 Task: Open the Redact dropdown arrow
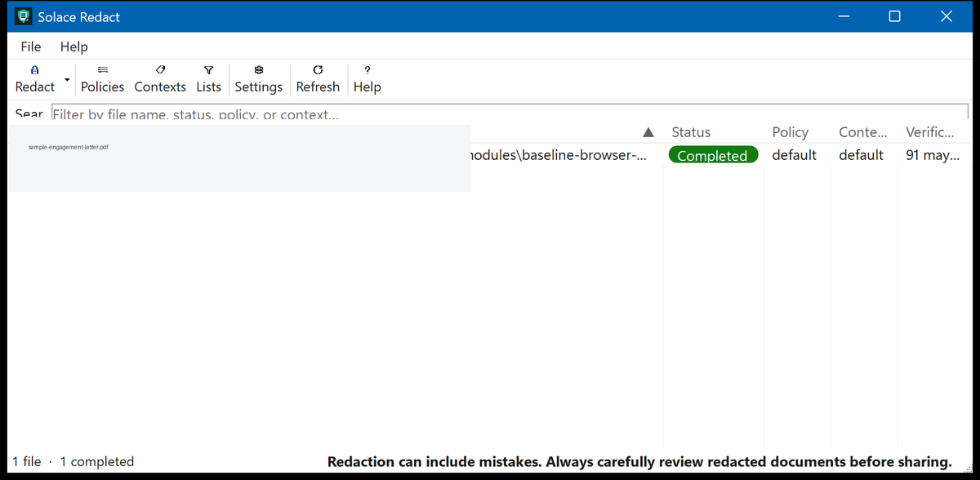click(x=66, y=79)
